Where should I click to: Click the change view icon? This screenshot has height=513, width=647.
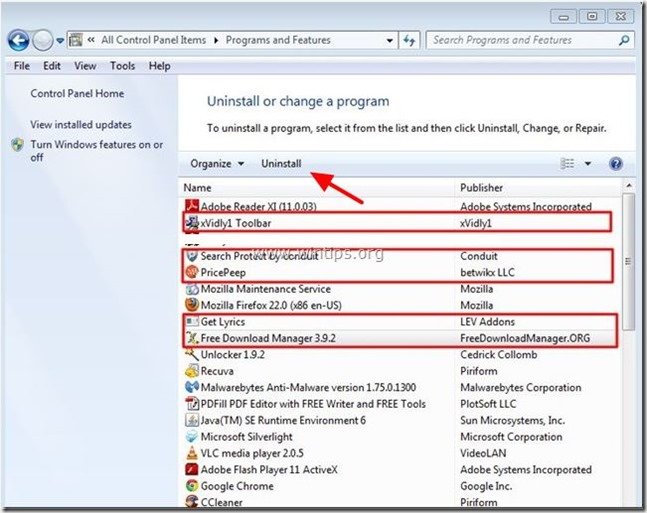pyautogui.click(x=567, y=164)
